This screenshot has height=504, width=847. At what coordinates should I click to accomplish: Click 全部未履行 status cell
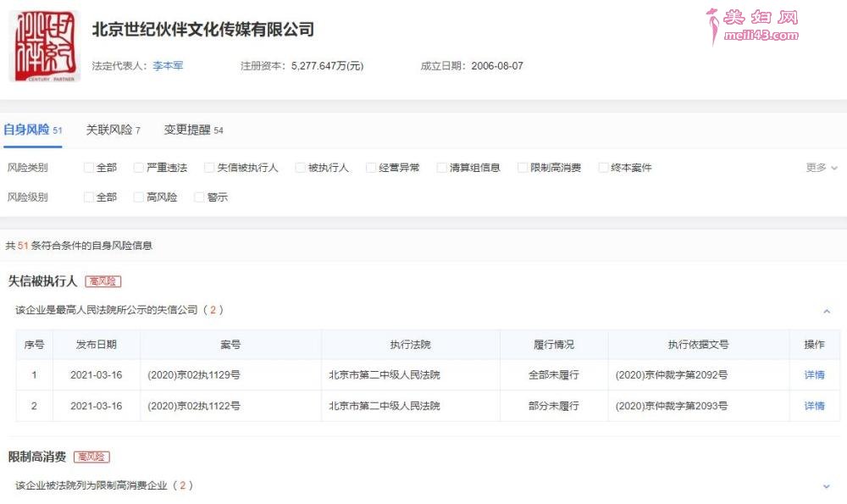(554, 375)
